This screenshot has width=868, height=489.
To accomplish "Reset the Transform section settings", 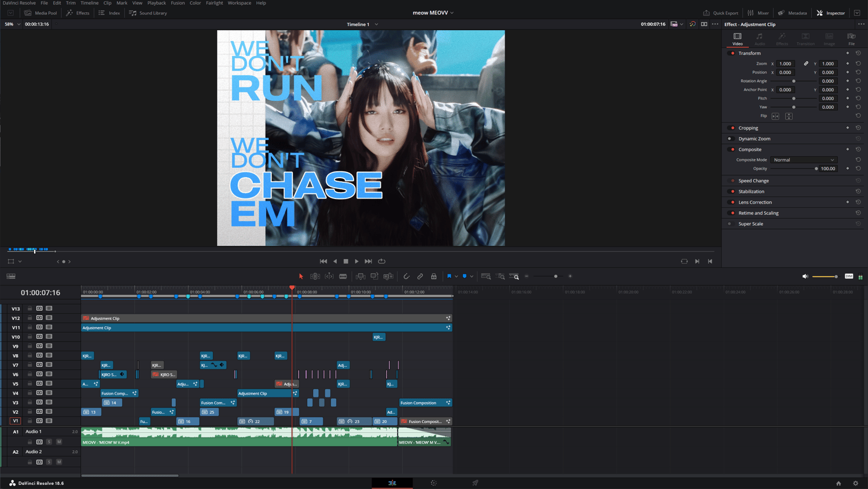I will (x=858, y=53).
